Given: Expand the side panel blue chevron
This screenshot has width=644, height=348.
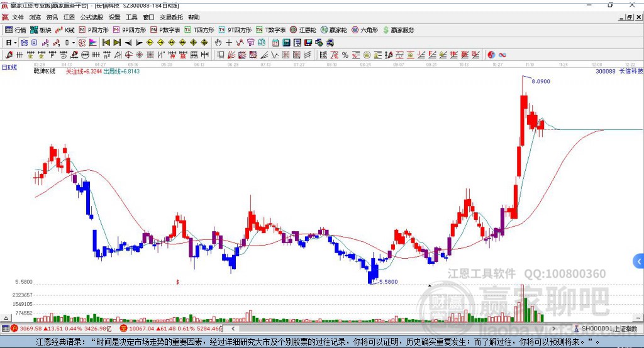Looking at the screenshot, I should (639, 261).
